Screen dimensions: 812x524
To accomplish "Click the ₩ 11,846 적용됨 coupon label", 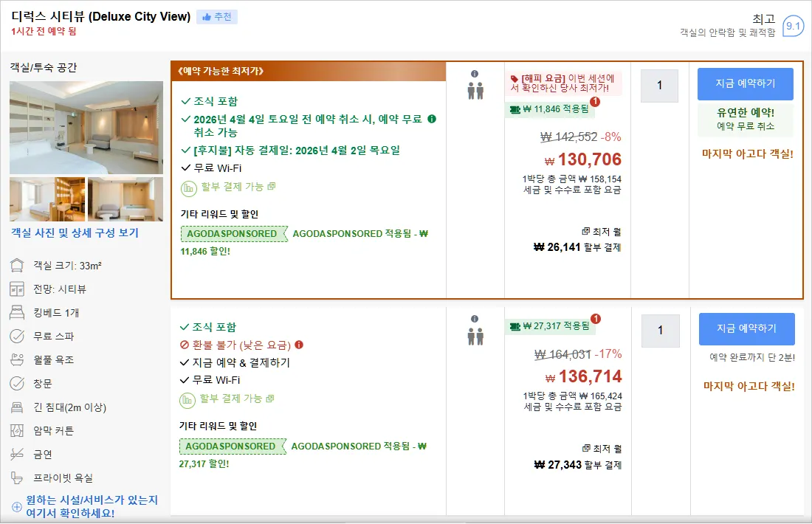I will [549, 109].
